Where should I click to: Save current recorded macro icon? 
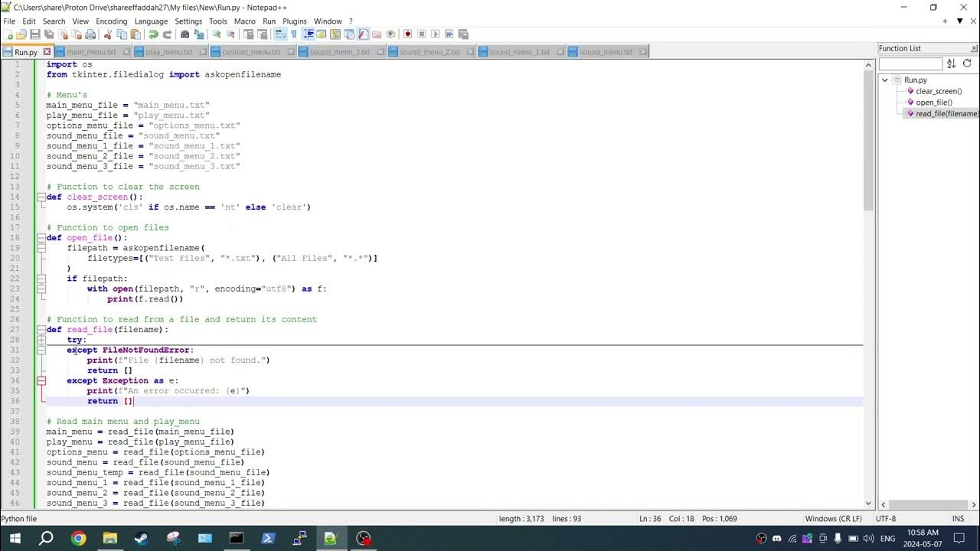click(462, 34)
